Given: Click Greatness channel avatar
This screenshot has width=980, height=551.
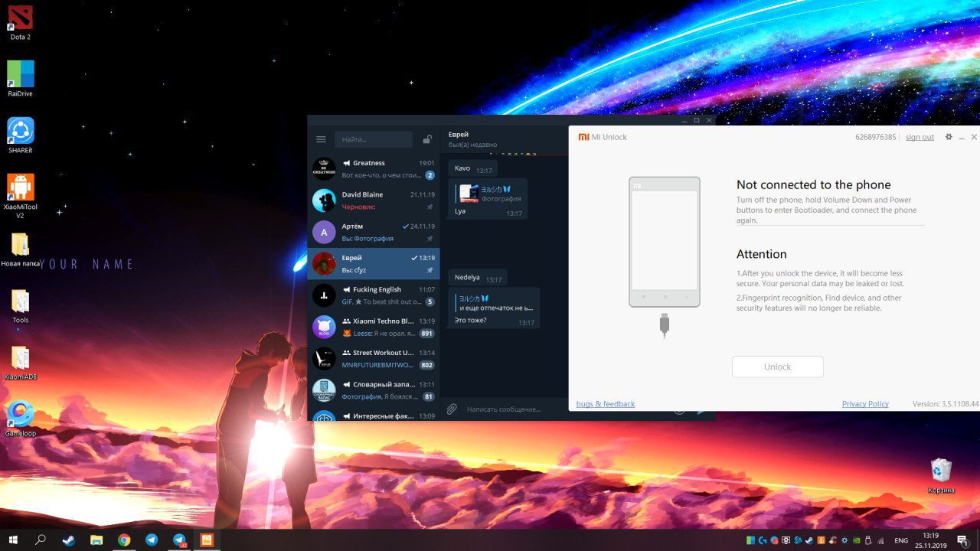Looking at the screenshot, I should point(324,169).
